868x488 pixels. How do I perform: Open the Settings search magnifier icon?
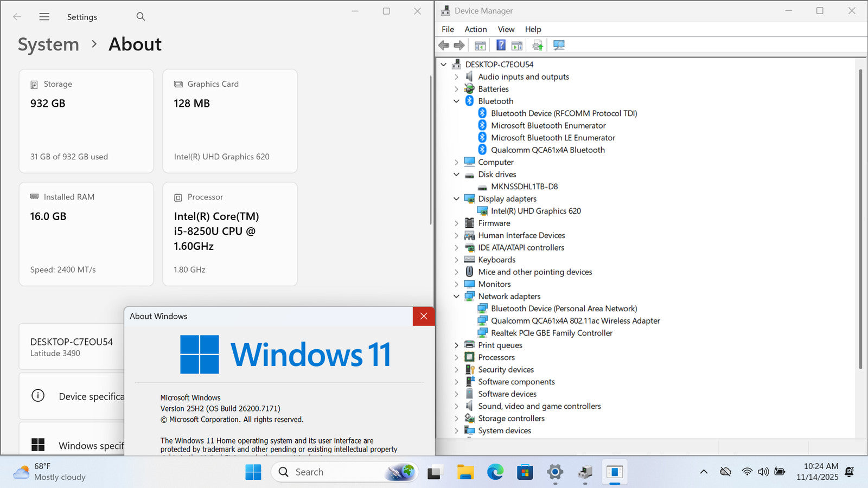[141, 17]
